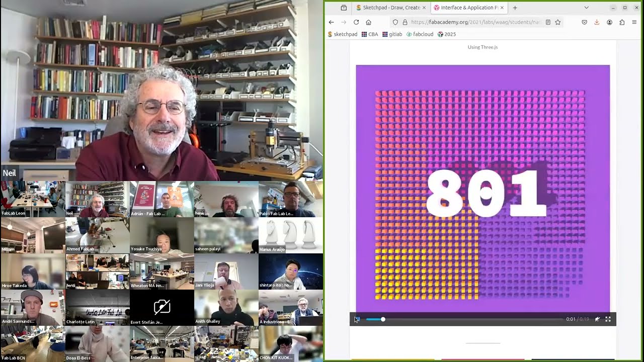The image size is (644, 362).
Task: Select the ferdi participant tile
Action: coord(97,271)
